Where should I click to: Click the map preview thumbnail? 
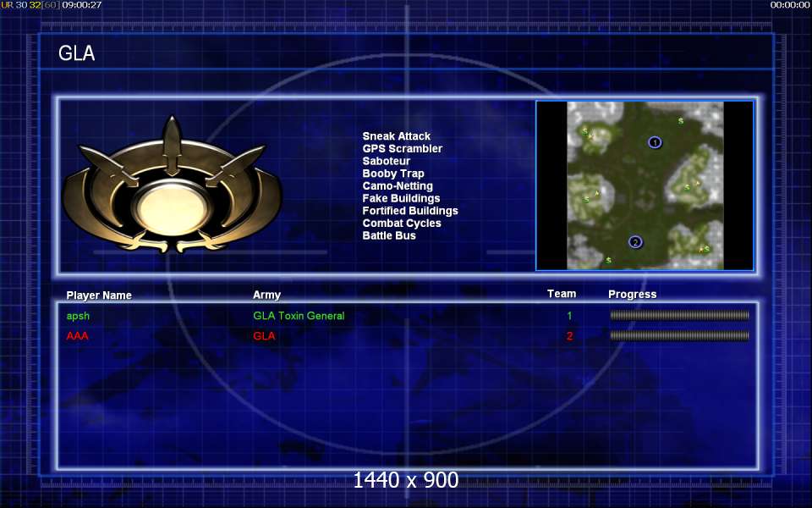pos(645,185)
